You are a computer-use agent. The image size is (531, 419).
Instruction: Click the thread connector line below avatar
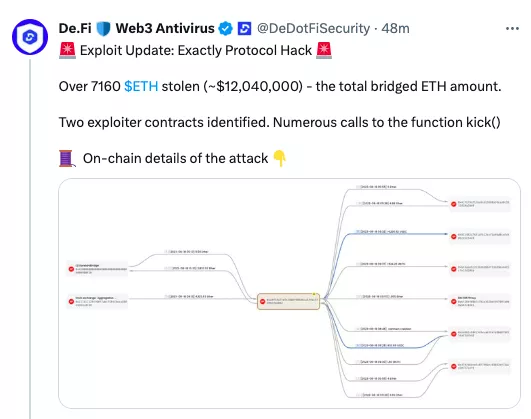coord(30,239)
